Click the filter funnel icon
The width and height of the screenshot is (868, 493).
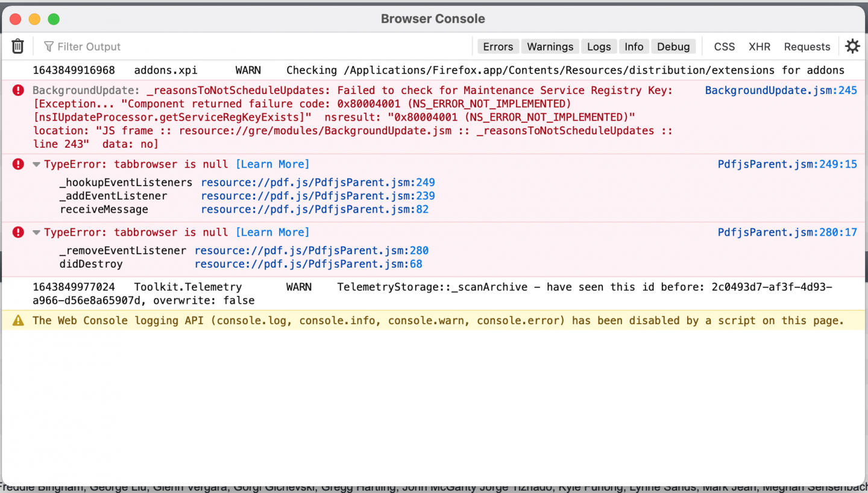[49, 46]
